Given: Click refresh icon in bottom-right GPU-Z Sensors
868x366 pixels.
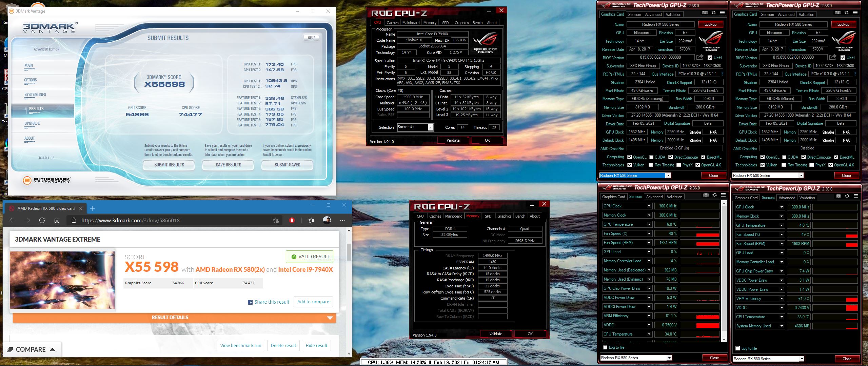Looking at the screenshot, I should (x=847, y=196).
